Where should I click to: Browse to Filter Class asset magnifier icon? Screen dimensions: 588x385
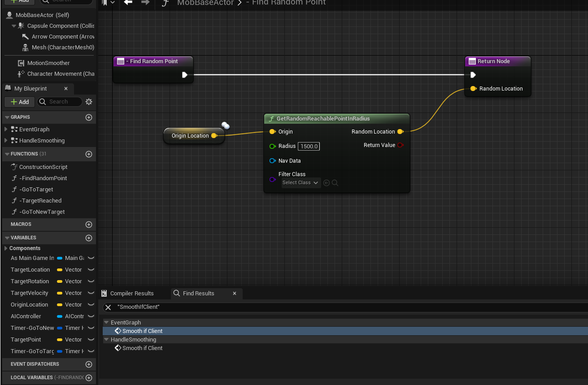coord(335,183)
